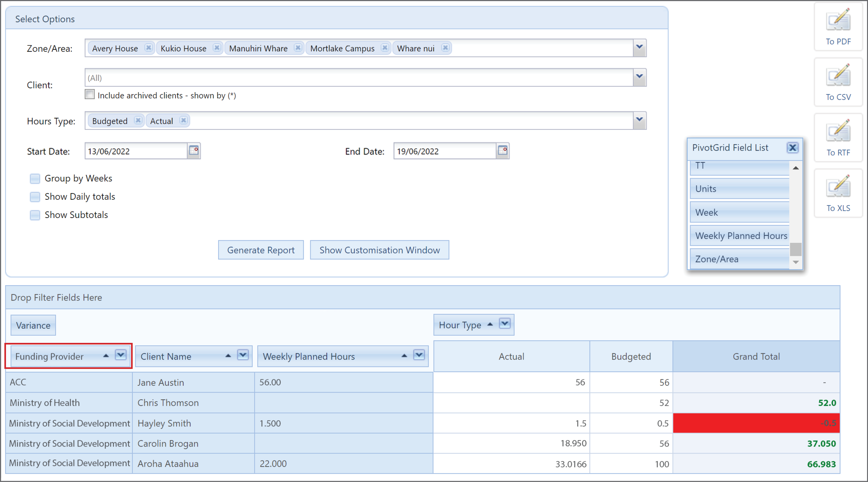Expand the Zone/Area dropdown arrow
The image size is (868, 482).
(x=639, y=48)
